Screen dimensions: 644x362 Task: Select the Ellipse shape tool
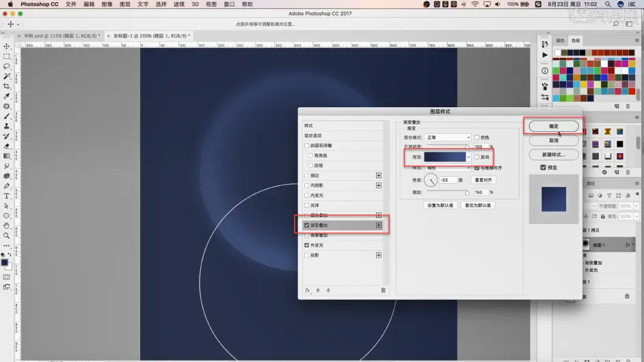tap(7, 216)
